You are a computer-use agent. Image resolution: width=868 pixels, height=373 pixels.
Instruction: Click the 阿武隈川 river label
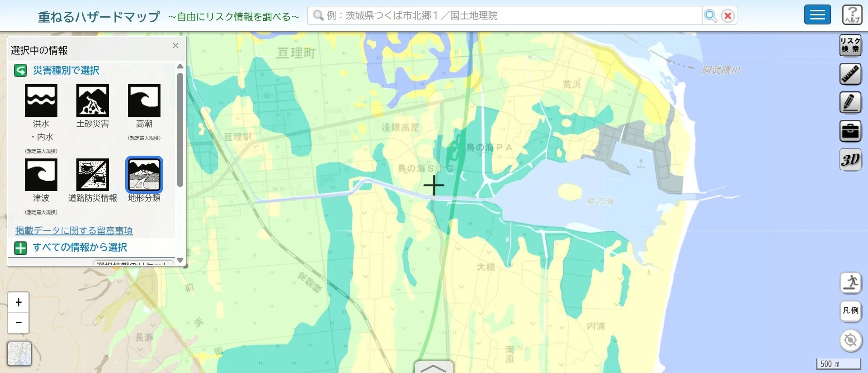pyautogui.click(x=721, y=70)
